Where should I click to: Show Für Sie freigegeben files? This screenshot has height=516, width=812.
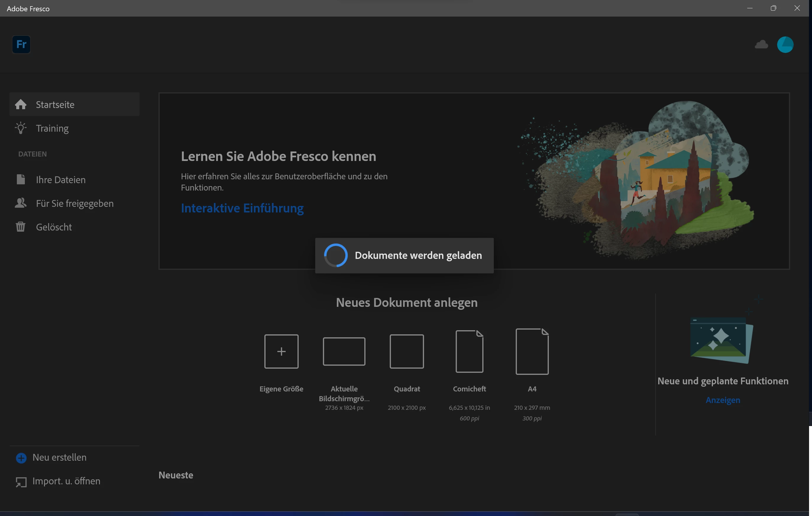point(75,204)
